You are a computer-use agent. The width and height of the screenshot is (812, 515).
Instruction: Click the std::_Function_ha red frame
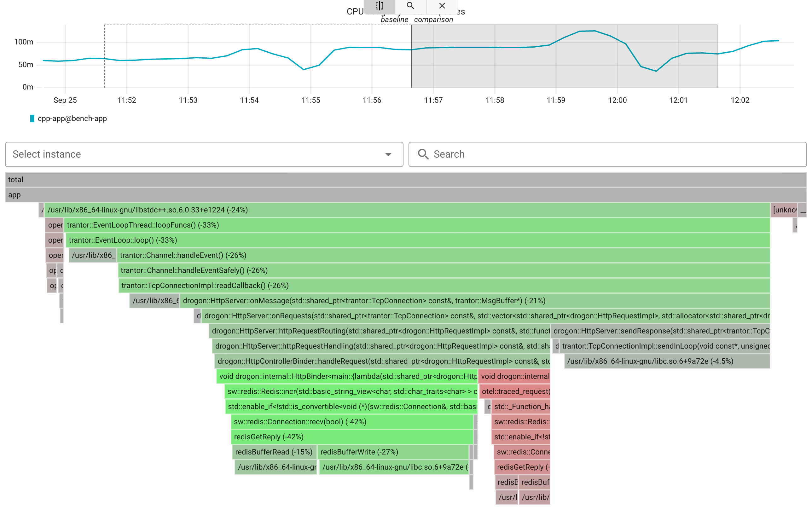pos(521,407)
